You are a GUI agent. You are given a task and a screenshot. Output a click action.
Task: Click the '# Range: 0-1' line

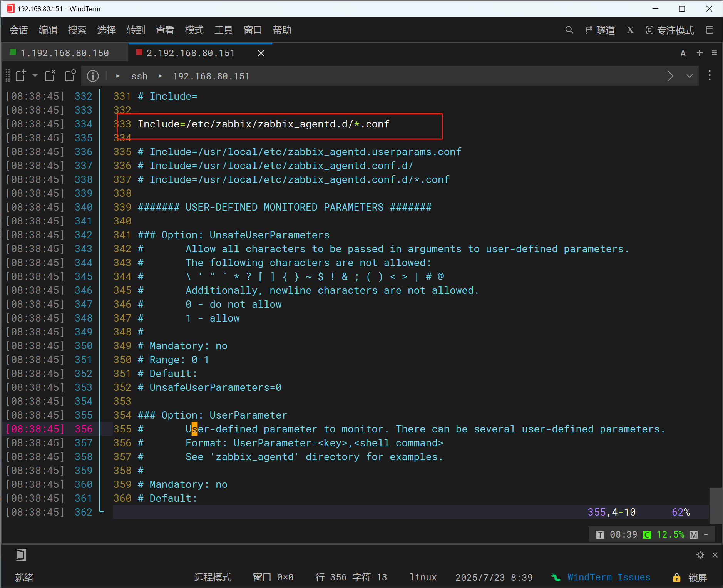point(173,360)
